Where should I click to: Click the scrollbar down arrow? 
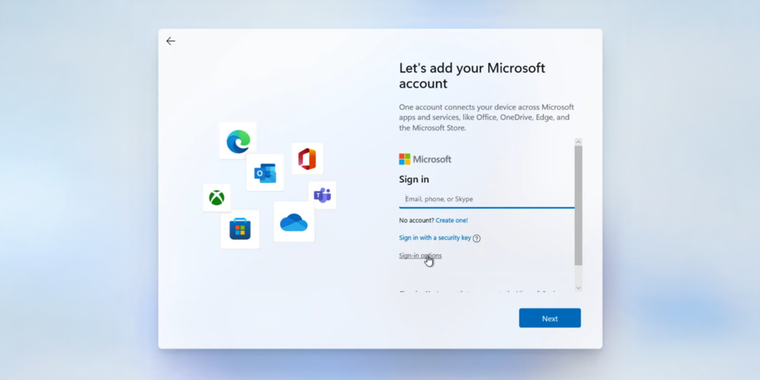[578, 287]
